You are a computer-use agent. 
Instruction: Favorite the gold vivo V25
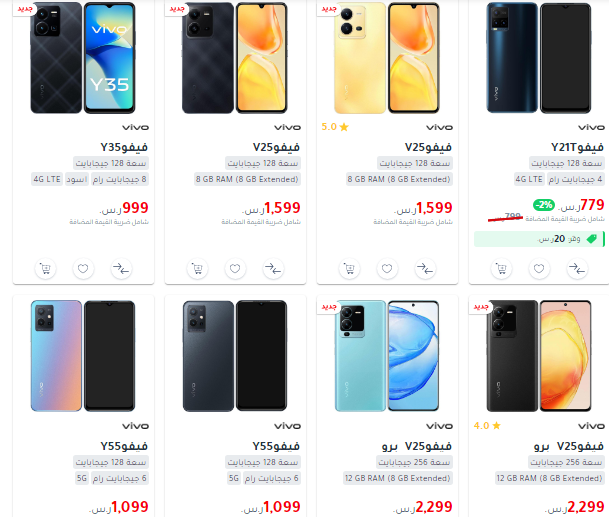387,268
